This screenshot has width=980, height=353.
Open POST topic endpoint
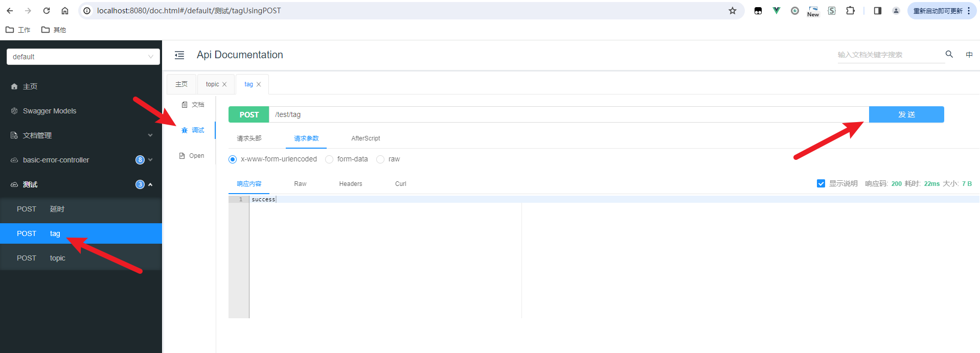[x=81, y=258]
